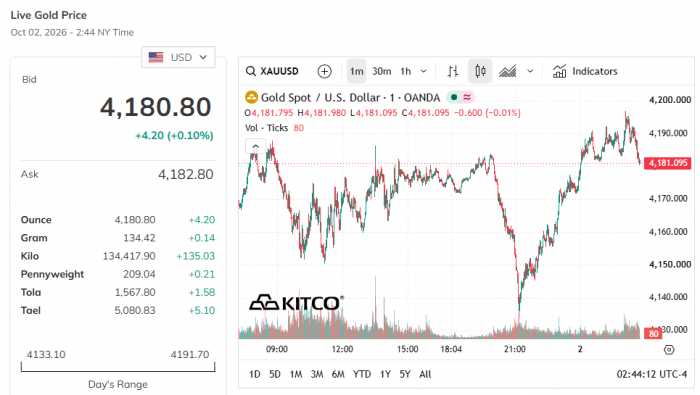Select the area chart style icon
The image size is (700, 395).
(508, 71)
